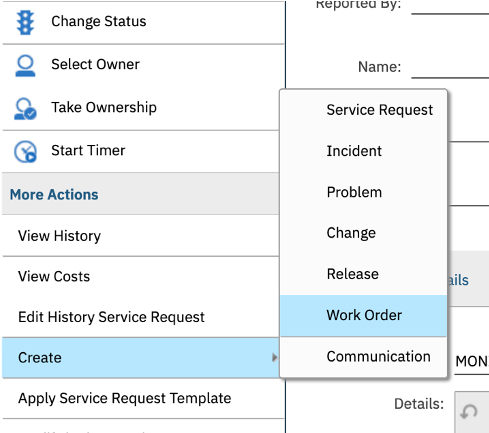Image resolution: width=489 pixels, height=433 pixels.
Task: Open the View Costs action
Action: [140, 276]
